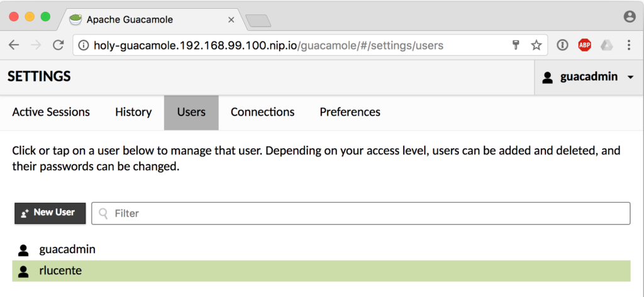Select the Connections tab
This screenshot has width=644, height=297.
(x=262, y=112)
